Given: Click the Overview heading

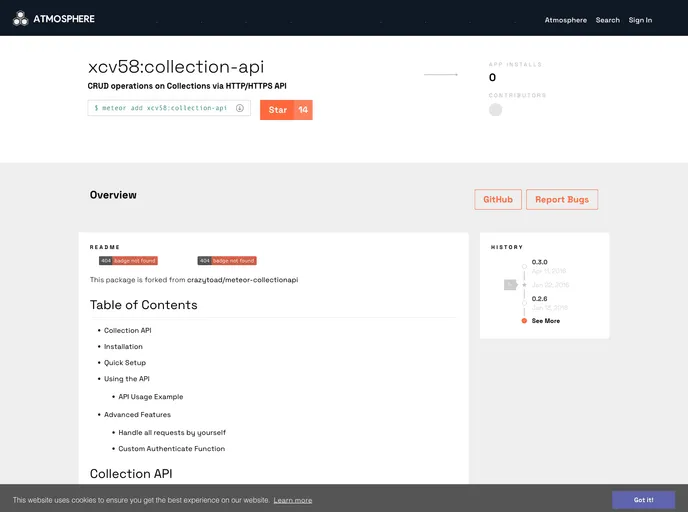Looking at the screenshot, I should pyautogui.click(x=113, y=195).
